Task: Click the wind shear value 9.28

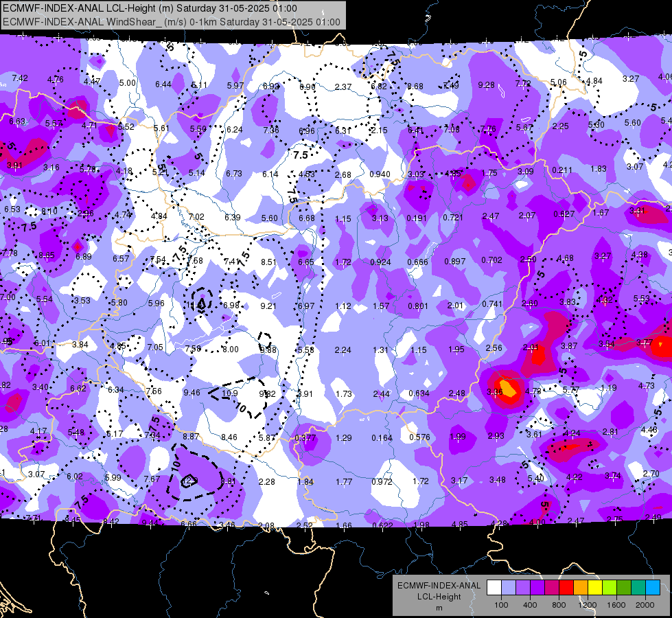Action: [487, 85]
